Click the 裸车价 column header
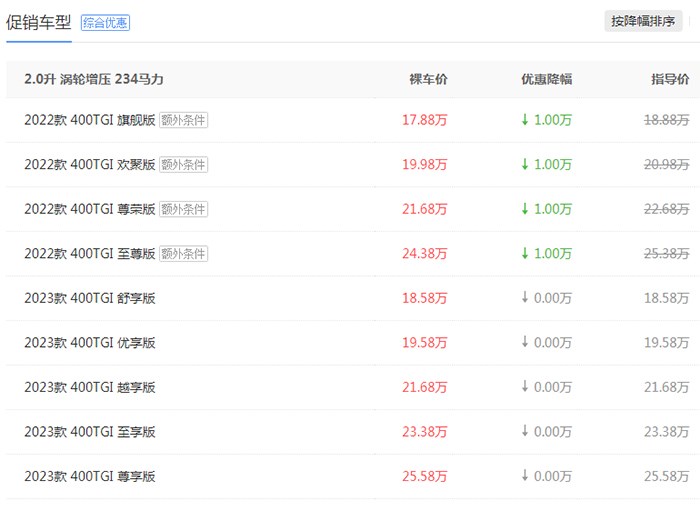700x511 pixels. click(x=429, y=79)
